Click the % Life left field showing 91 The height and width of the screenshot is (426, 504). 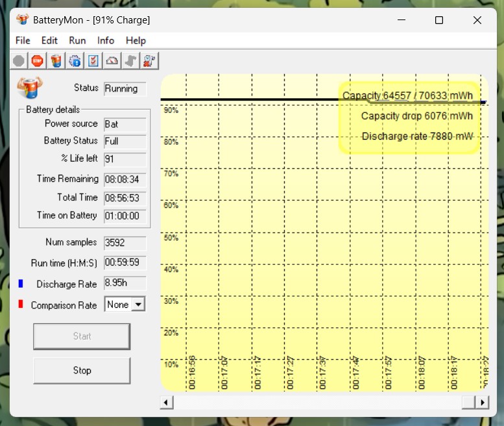(x=125, y=159)
